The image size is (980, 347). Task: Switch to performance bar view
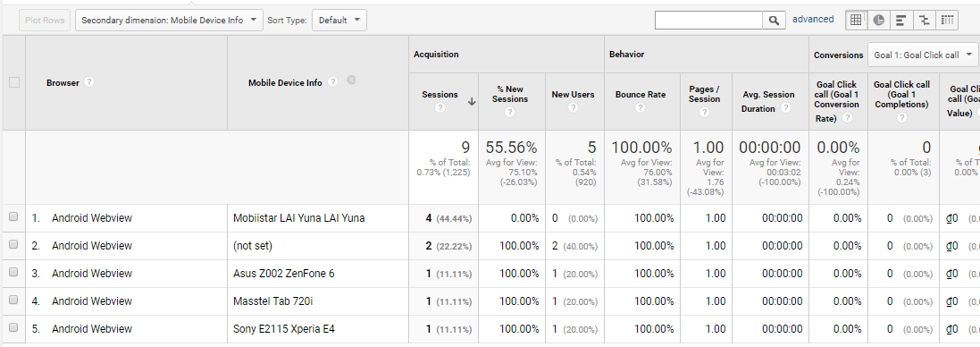tap(901, 20)
